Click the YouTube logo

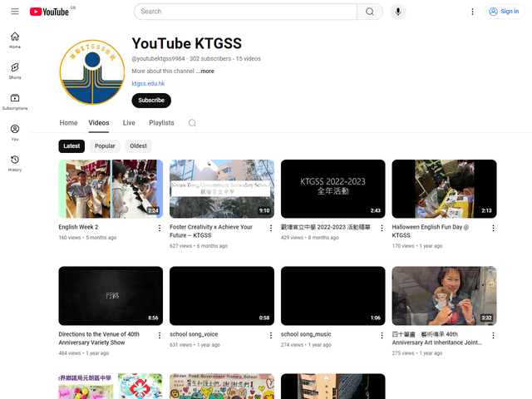coord(49,12)
